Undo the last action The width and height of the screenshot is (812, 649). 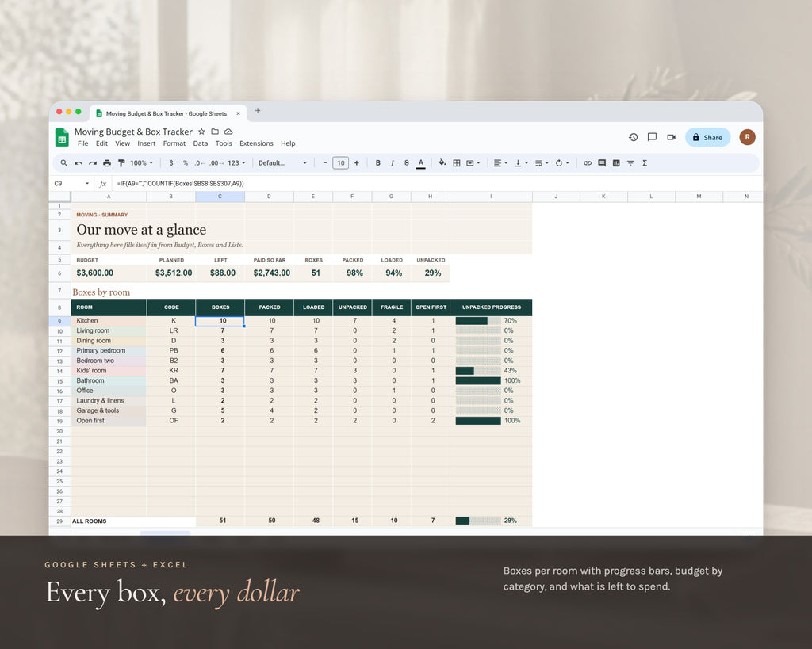[x=79, y=163]
